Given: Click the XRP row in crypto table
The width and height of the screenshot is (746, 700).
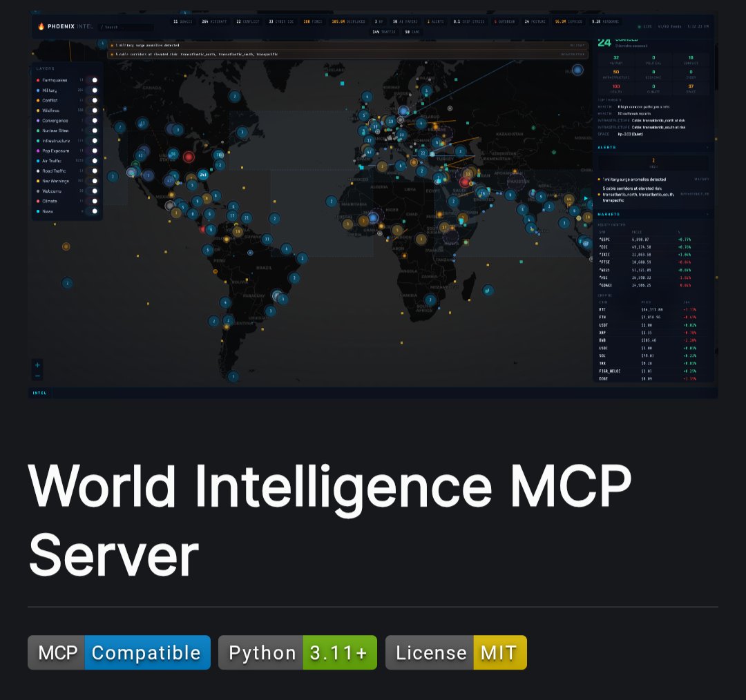Looking at the screenshot, I should tap(653, 333).
